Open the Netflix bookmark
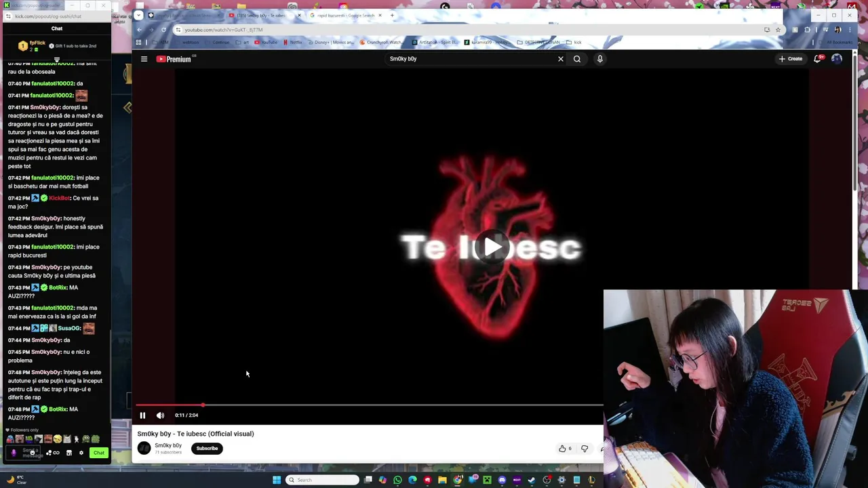868x488 pixels. click(x=293, y=42)
